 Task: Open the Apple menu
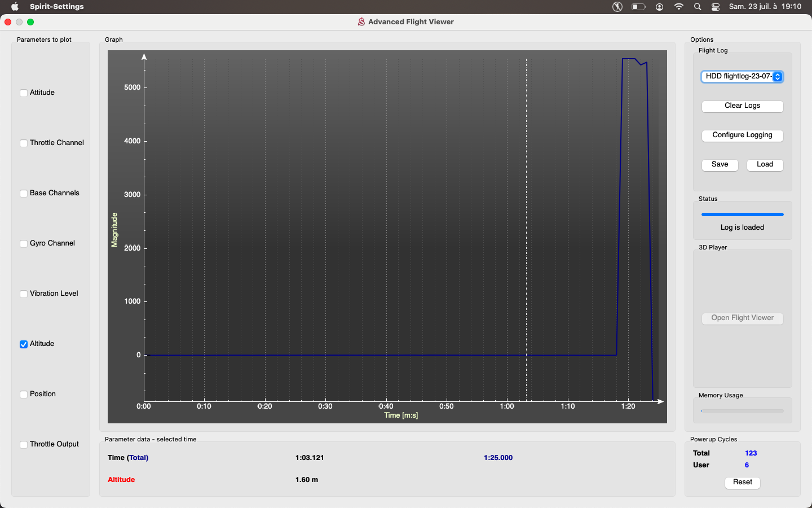(x=15, y=7)
